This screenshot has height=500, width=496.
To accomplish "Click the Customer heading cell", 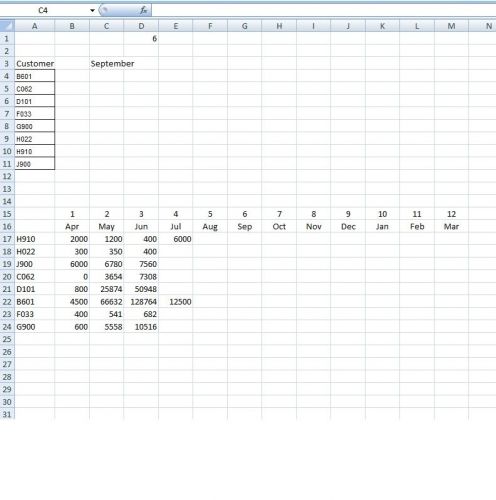I will [x=35, y=64].
